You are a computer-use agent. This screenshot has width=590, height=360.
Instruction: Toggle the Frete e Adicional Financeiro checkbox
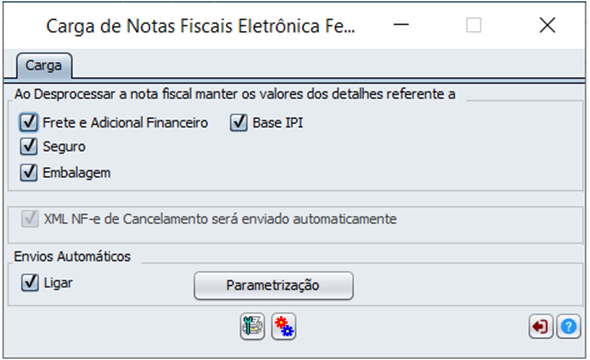coord(29,123)
